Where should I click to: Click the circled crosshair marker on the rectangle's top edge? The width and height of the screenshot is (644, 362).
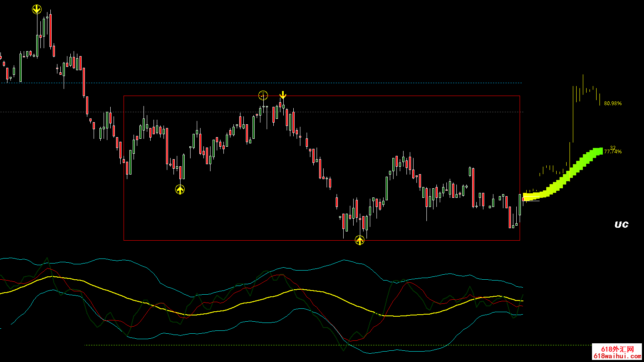(x=263, y=96)
